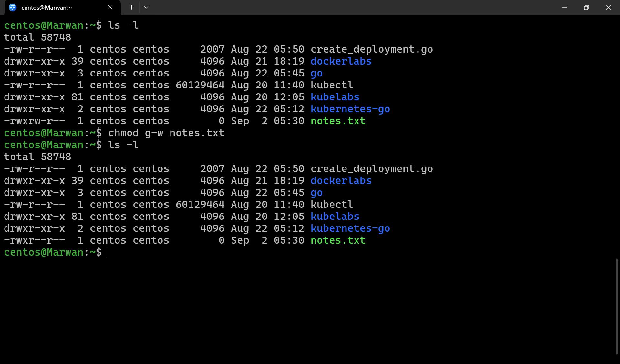Viewport: 620px width, 364px height.
Task: Click 'kubectl' in the first listing
Action: point(332,85)
